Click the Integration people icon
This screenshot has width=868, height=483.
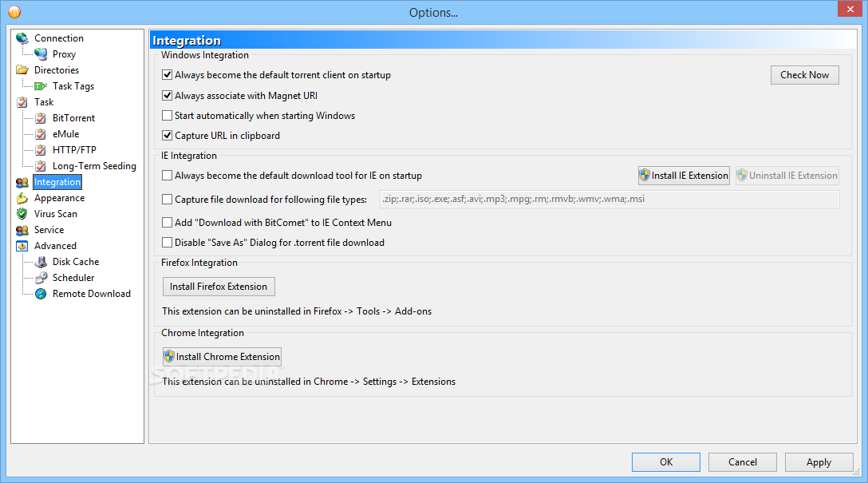click(x=22, y=182)
